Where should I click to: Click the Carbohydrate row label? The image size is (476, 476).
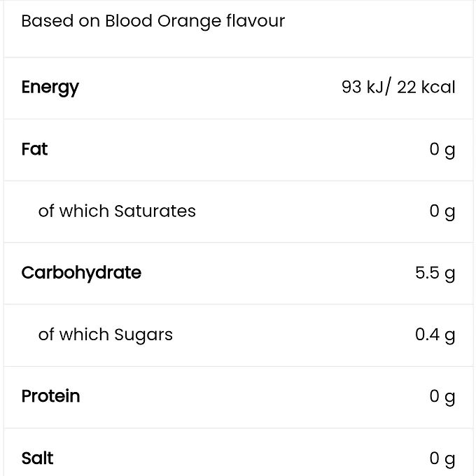click(x=81, y=272)
